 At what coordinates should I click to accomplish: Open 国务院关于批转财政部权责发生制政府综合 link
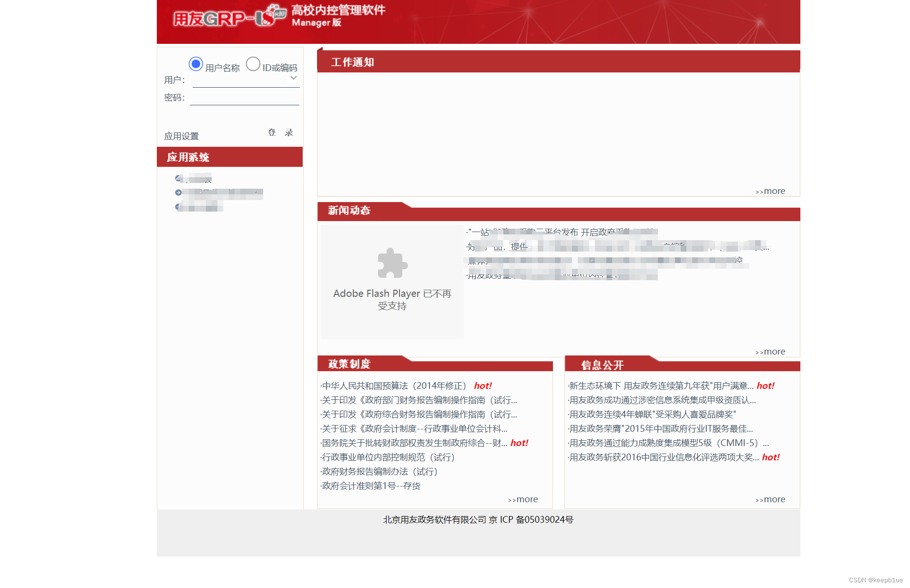[x=415, y=443]
